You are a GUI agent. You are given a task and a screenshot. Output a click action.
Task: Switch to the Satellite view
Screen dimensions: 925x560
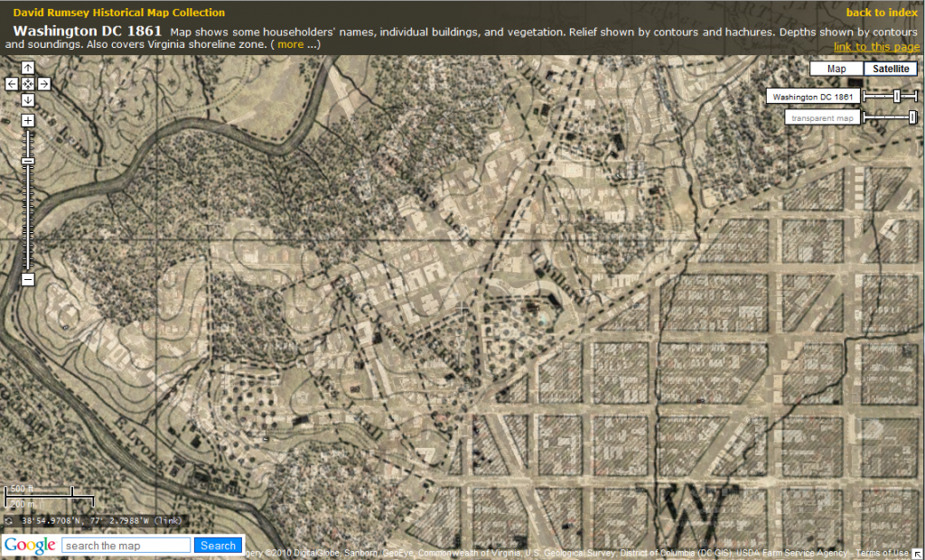(x=891, y=69)
